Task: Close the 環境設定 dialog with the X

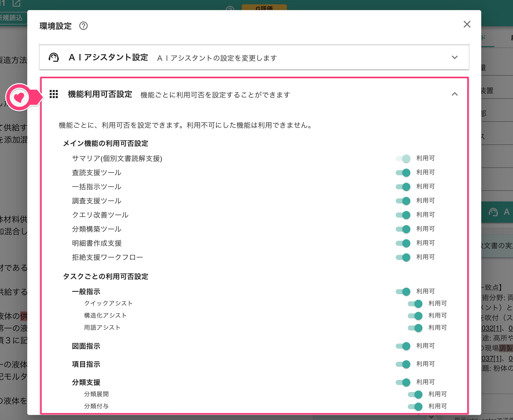Action: [x=467, y=24]
